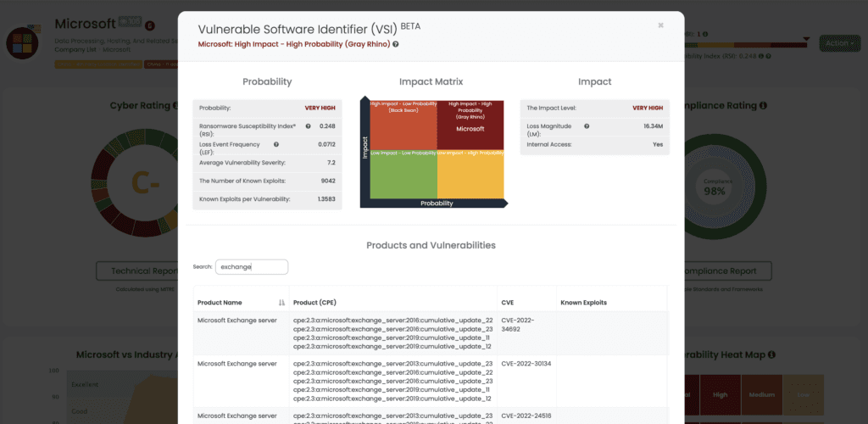
Task: Open the Technical Report button
Action: pos(137,271)
